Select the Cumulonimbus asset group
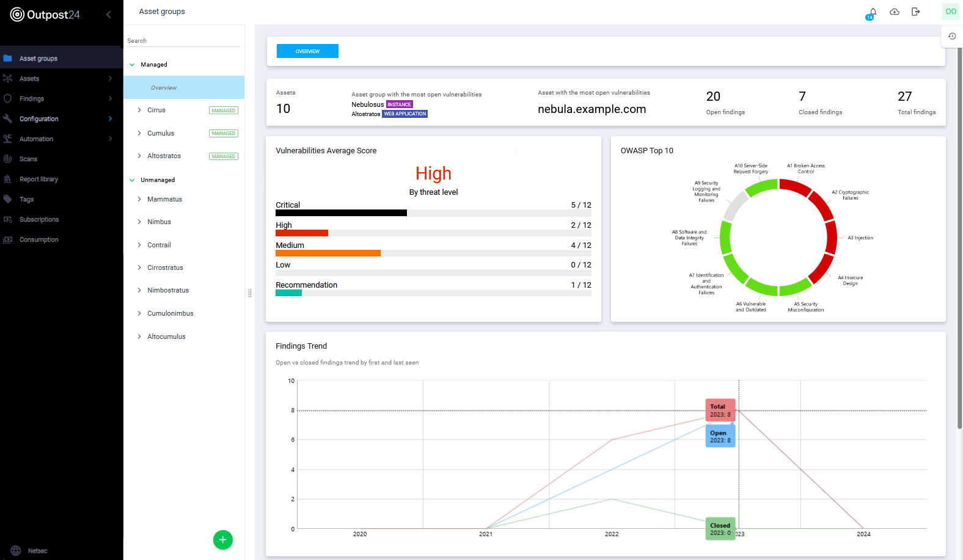The height and width of the screenshot is (560, 963). [x=170, y=313]
